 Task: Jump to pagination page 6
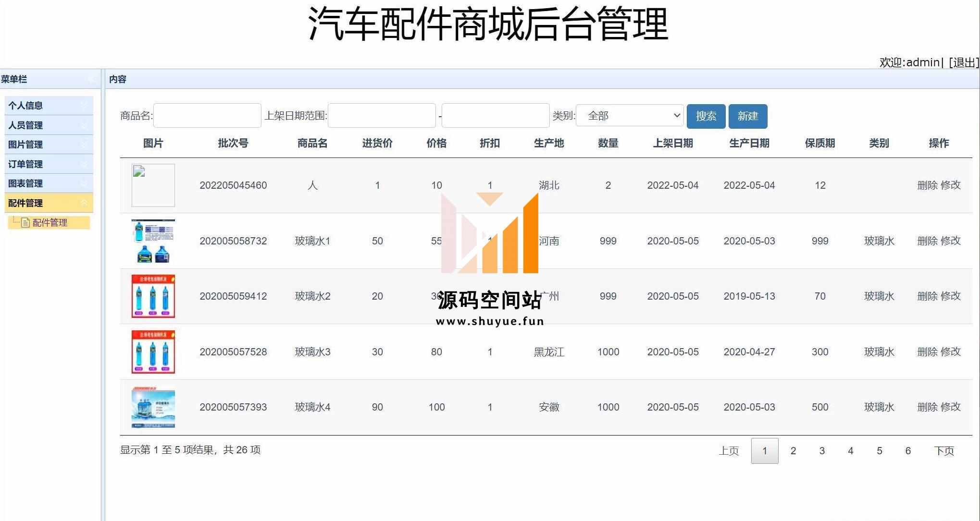coord(908,451)
